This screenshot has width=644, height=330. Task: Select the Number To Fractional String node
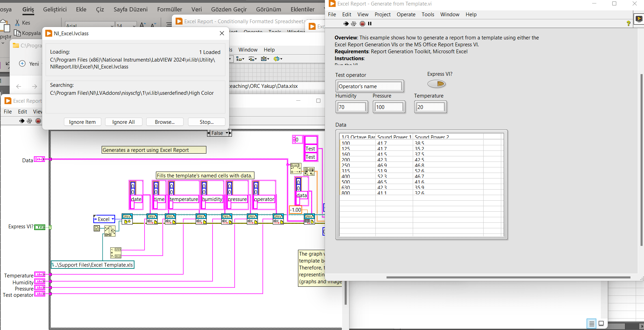pyautogui.click(x=296, y=168)
